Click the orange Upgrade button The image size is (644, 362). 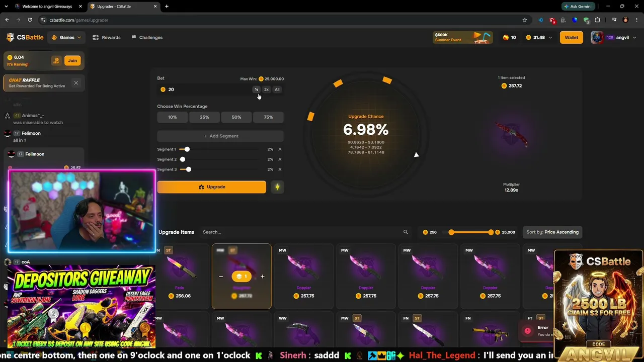click(212, 187)
